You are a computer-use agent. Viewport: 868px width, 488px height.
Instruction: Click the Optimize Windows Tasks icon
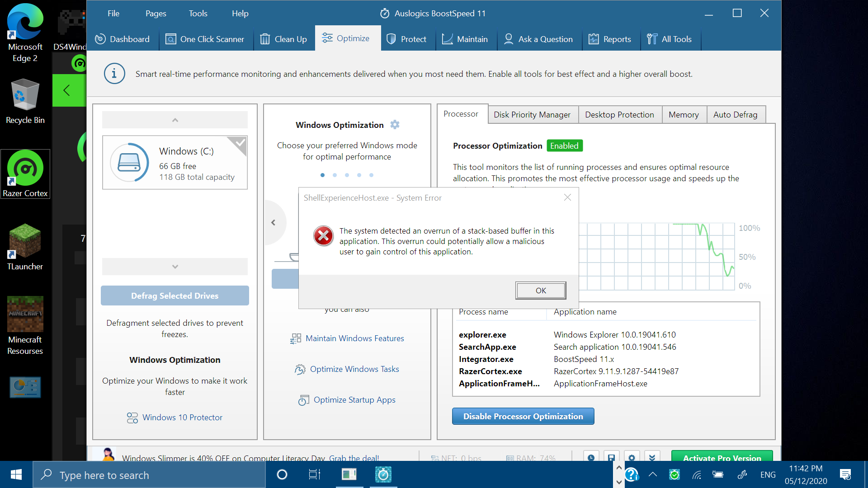click(300, 370)
